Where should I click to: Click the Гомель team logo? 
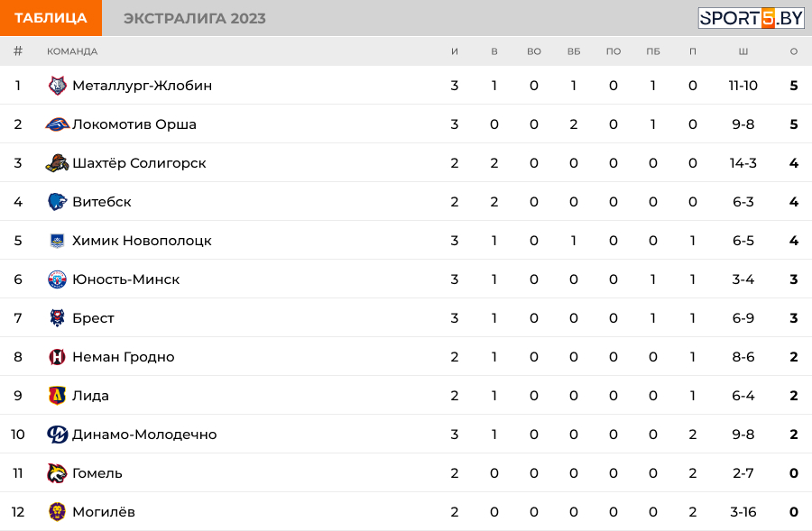point(57,473)
